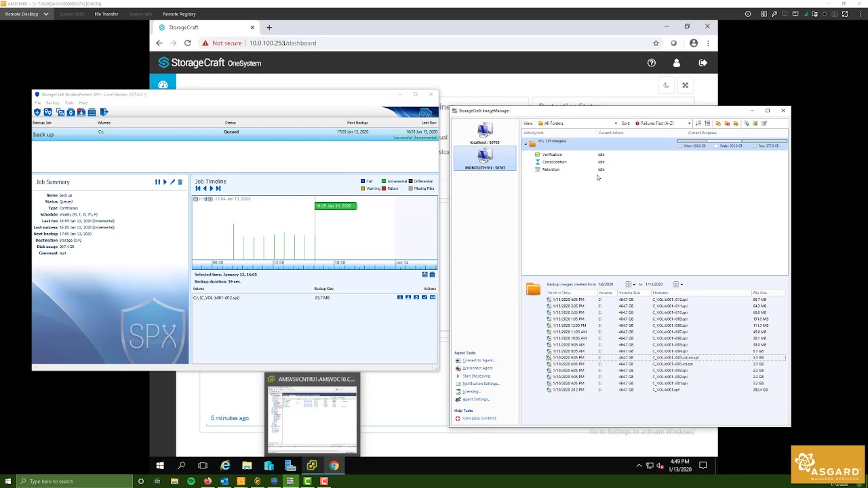Screen dimensions: 868x488
Task: Open View Help Contents link
Action: tap(479, 418)
